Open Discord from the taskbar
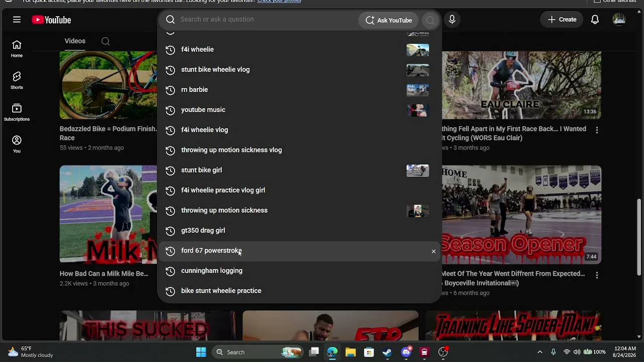This screenshot has width=644, height=362. [406, 352]
